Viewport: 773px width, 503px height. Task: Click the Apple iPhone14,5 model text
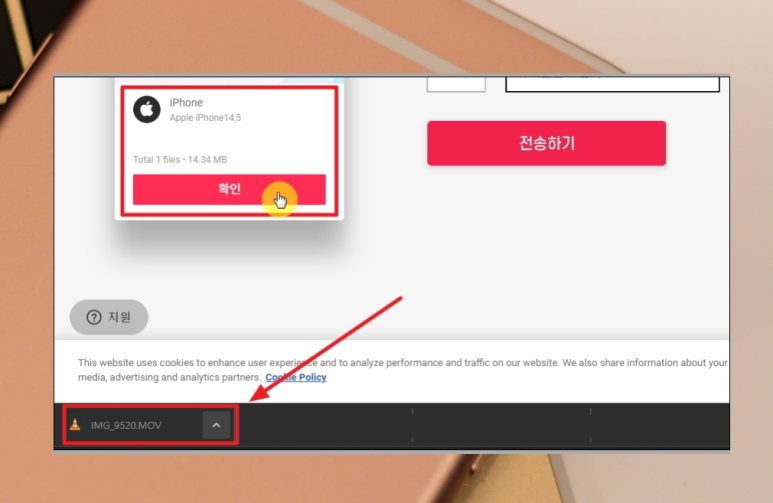pos(205,118)
